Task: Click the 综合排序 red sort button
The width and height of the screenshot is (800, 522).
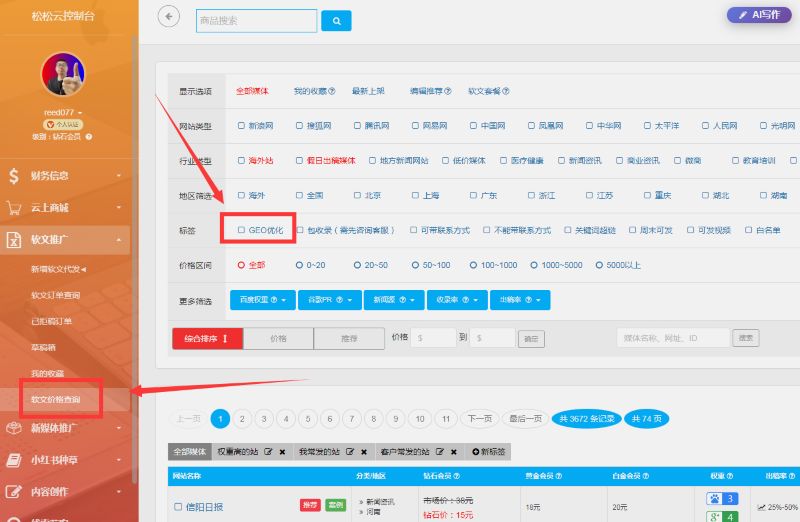Action: point(208,338)
